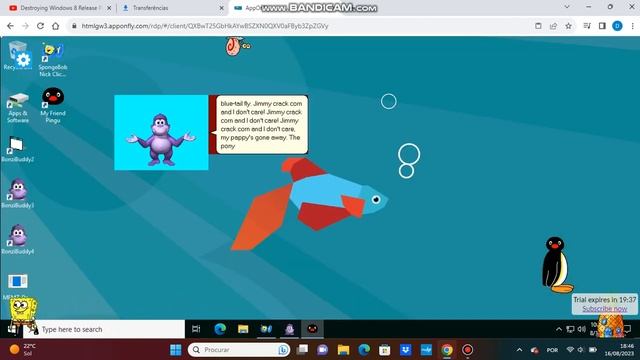Go forward in Chrome
The height and width of the screenshot is (360, 640).
click(25, 26)
